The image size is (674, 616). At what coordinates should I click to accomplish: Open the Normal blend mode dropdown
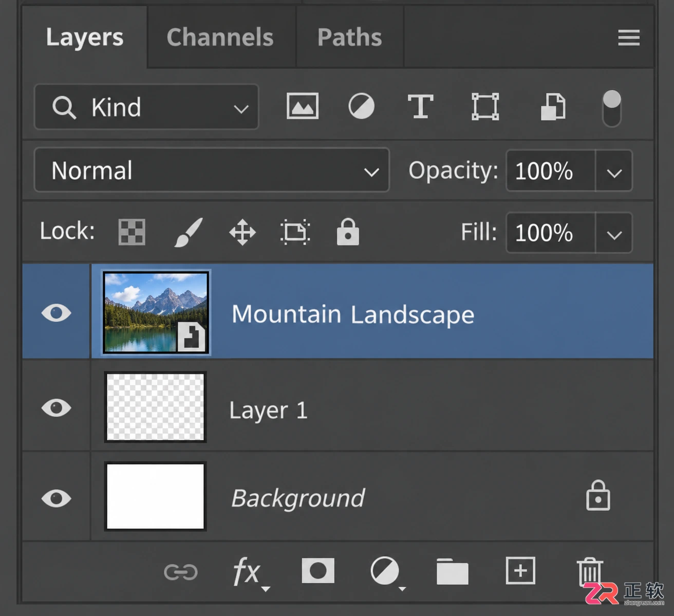click(212, 170)
